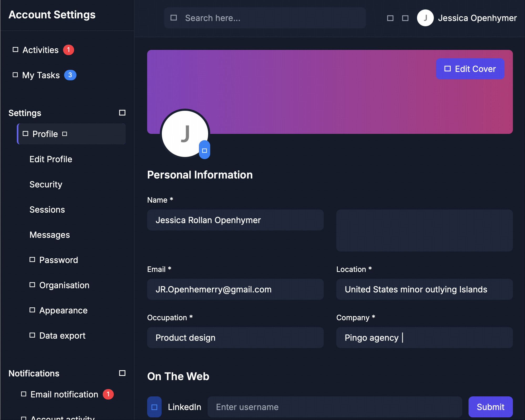Image resolution: width=525 pixels, height=420 pixels.
Task: Open My Tasks in the sidebar
Action: click(x=41, y=75)
